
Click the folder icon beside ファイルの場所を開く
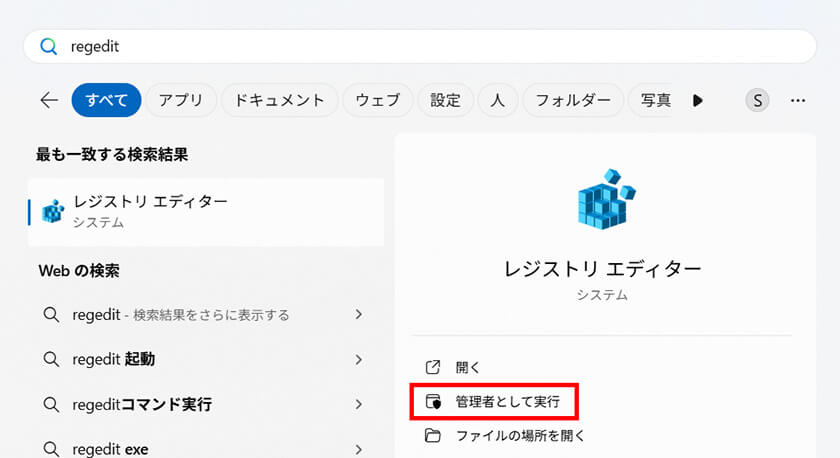tap(433, 436)
